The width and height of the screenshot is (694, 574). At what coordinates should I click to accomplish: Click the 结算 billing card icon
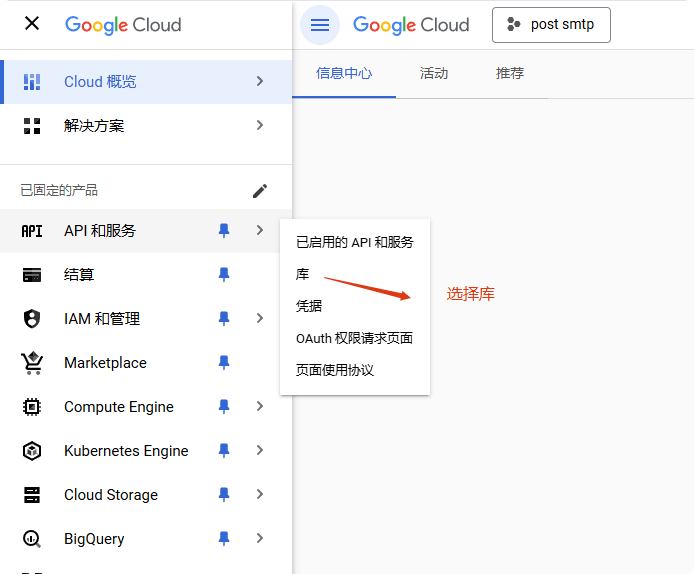pos(32,275)
